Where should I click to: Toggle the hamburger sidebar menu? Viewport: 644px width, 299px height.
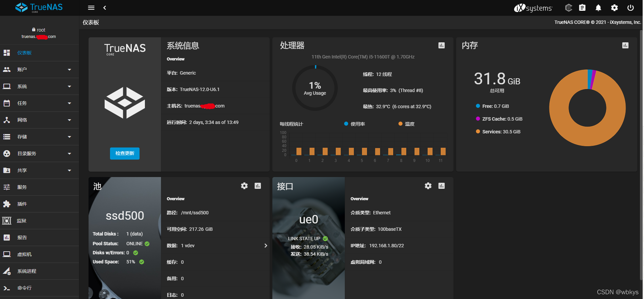pos(91,8)
